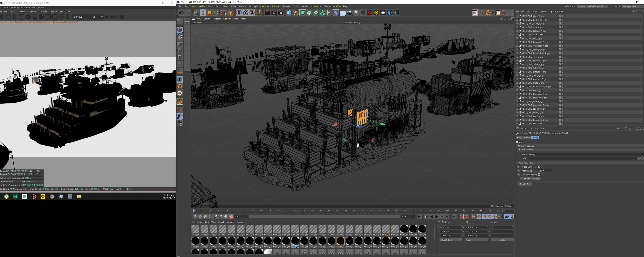The height and width of the screenshot is (257, 644).
Task: Expand the KB3D_DMZ_Grass_C_grp object tree
Action: (517, 16)
